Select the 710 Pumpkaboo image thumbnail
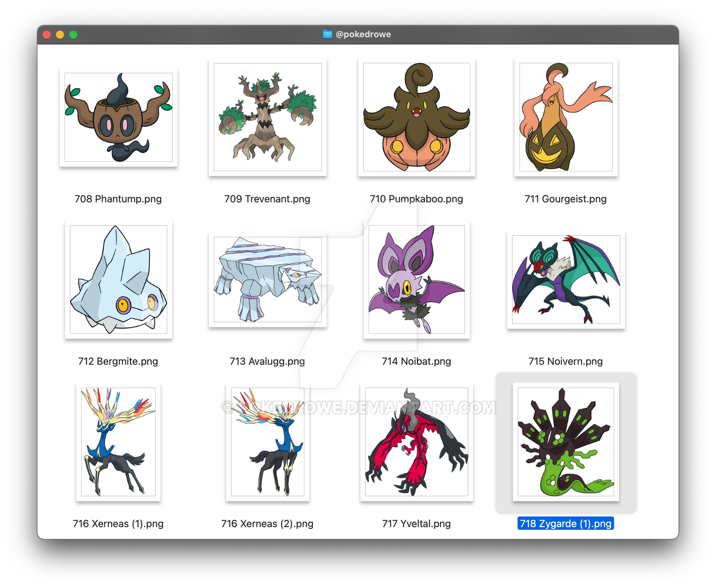 pyautogui.click(x=417, y=117)
